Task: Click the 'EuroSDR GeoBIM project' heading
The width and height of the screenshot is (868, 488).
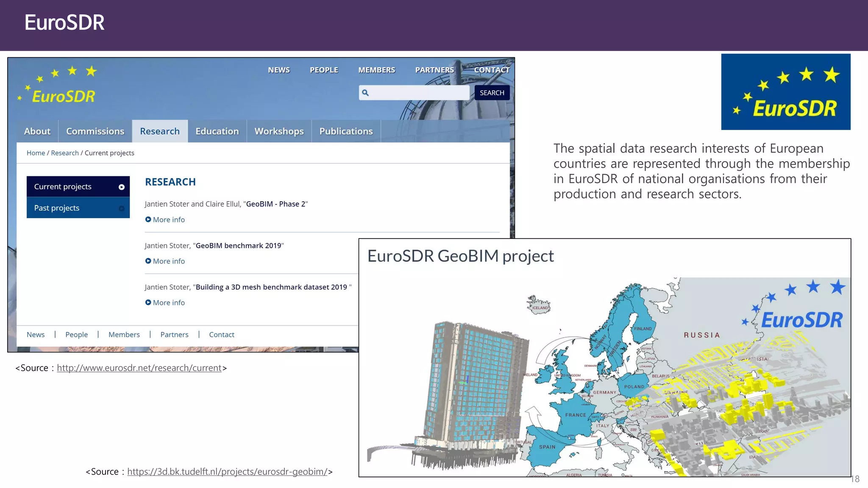Action: click(461, 256)
